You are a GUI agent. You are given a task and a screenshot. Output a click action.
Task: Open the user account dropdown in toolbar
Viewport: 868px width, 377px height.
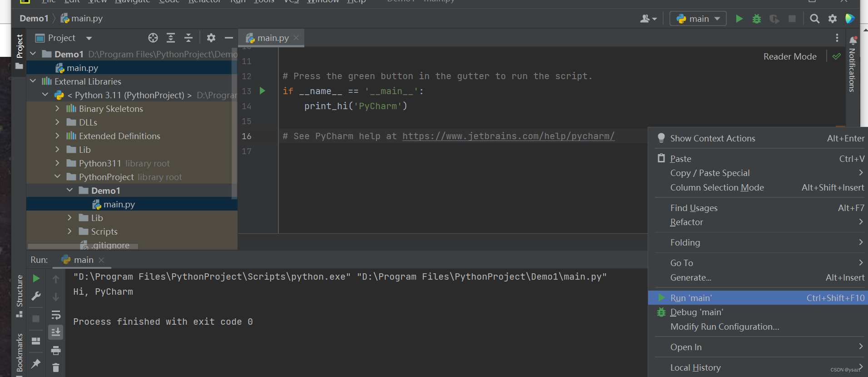click(x=649, y=19)
